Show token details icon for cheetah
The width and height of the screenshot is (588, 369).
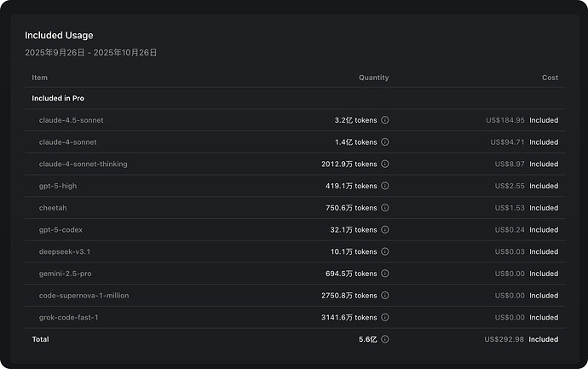click(x=384, y=208)
